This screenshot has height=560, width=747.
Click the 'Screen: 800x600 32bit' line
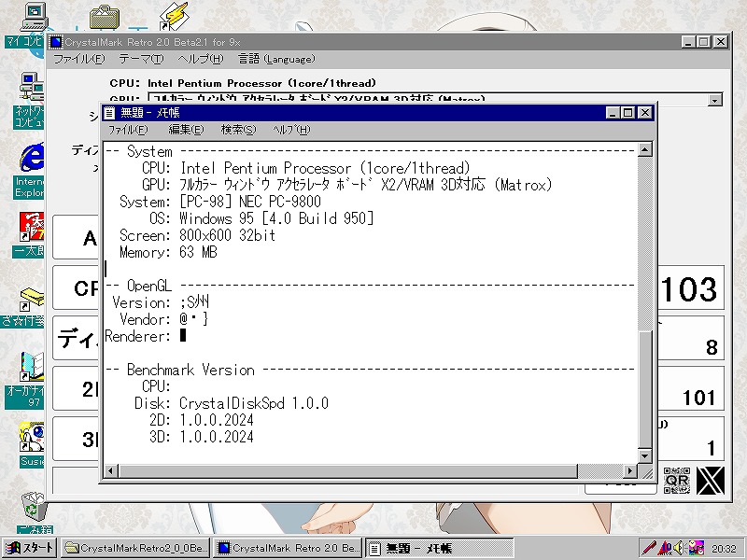coord(197,235)
